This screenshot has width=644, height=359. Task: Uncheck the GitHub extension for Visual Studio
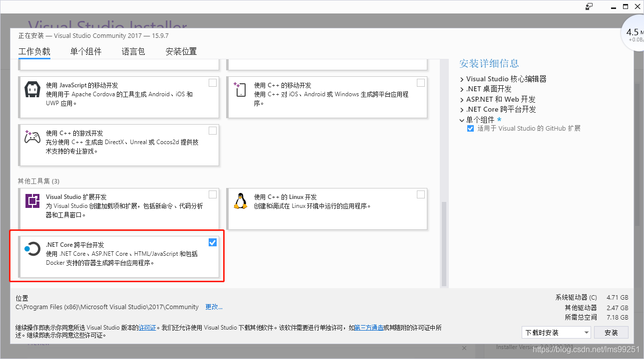(470, 129)
